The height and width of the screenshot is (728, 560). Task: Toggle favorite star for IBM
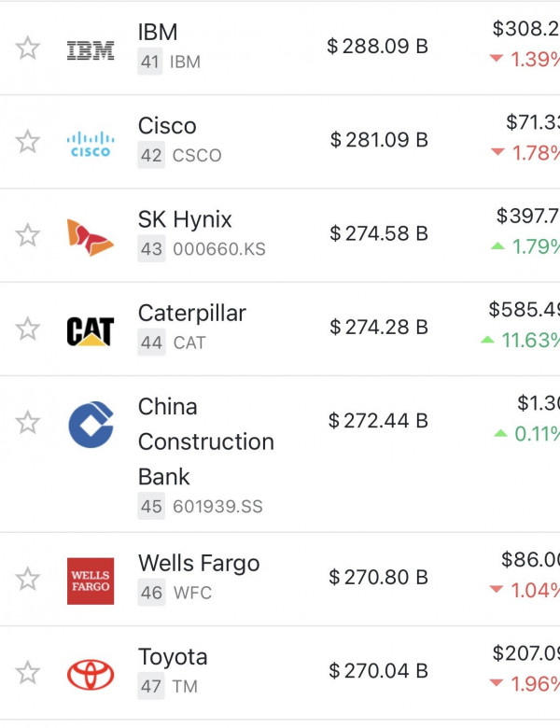(28, 49)
